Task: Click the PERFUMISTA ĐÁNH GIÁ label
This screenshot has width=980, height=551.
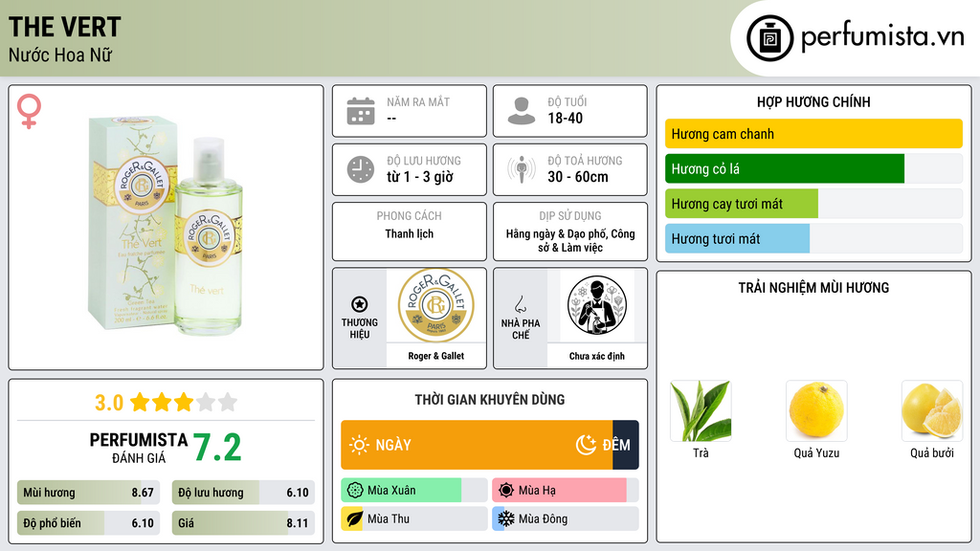Action: 139,448
